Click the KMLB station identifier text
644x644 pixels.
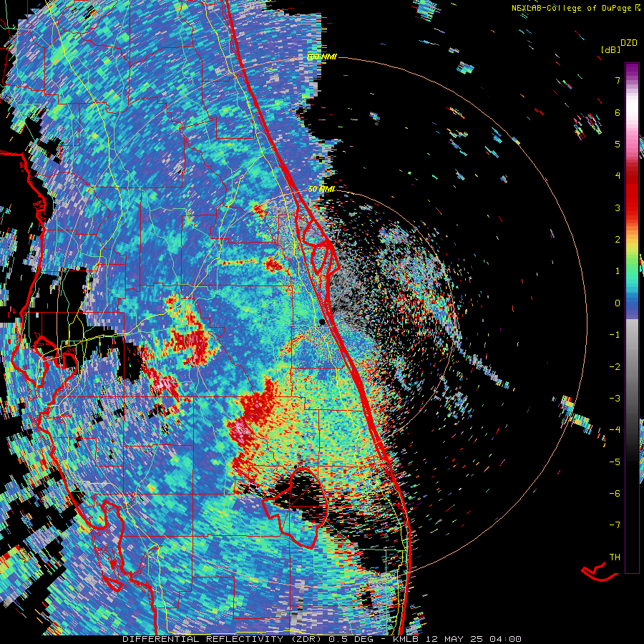[407, 639]
